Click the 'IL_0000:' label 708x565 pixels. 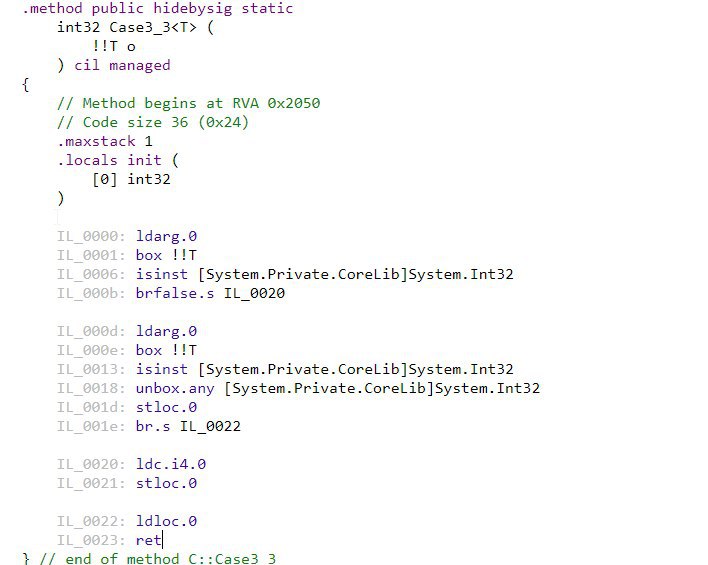point(91,236)
